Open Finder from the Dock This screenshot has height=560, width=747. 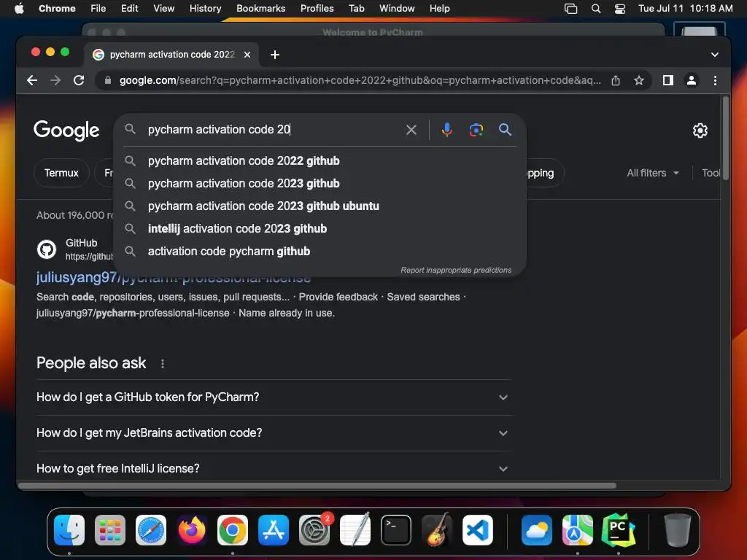69,530
